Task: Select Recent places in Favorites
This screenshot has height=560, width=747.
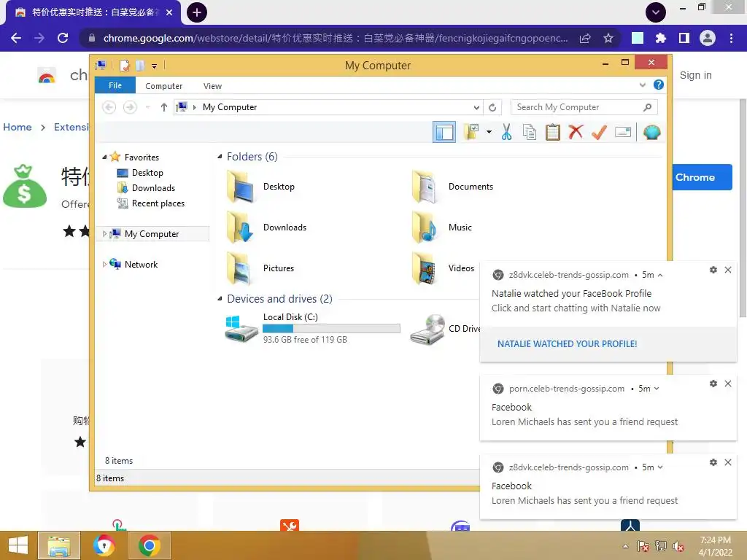Action: click(158, 203)
